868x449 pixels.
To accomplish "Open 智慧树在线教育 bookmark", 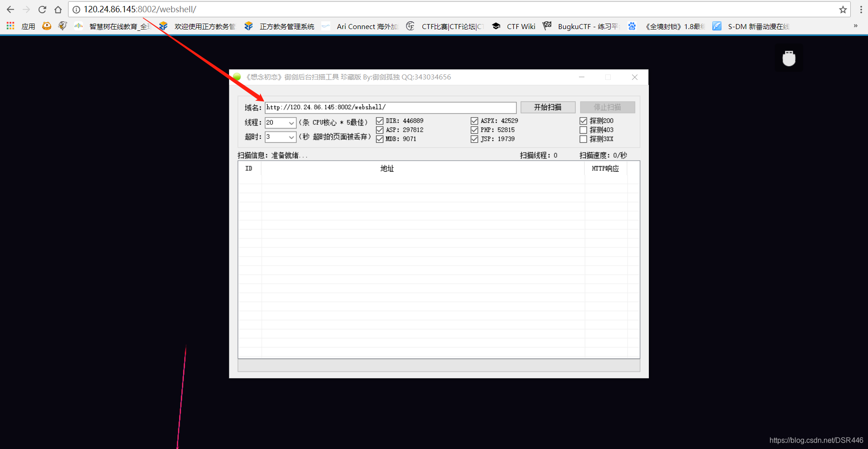I will point(113,26).
